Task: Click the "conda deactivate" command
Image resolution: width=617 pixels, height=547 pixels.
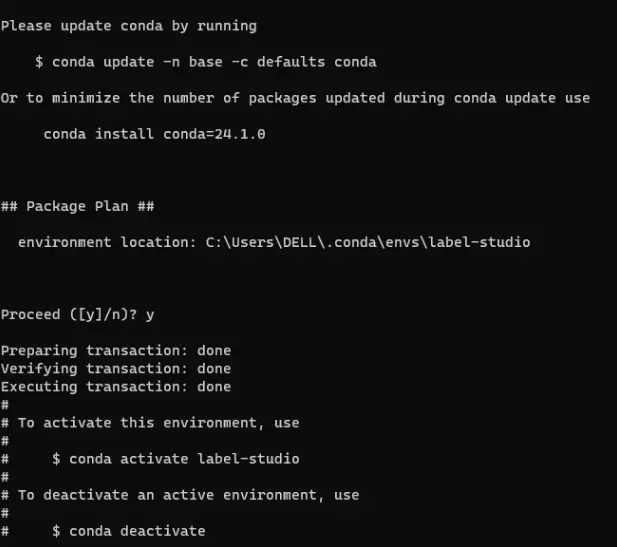Action: point(128,531)
